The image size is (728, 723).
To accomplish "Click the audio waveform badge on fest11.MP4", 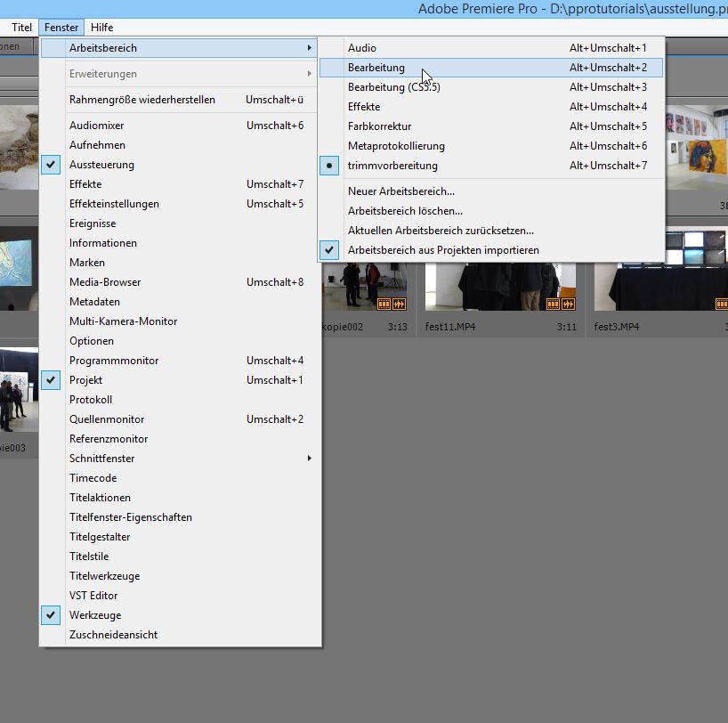I will tap(569, 305).
